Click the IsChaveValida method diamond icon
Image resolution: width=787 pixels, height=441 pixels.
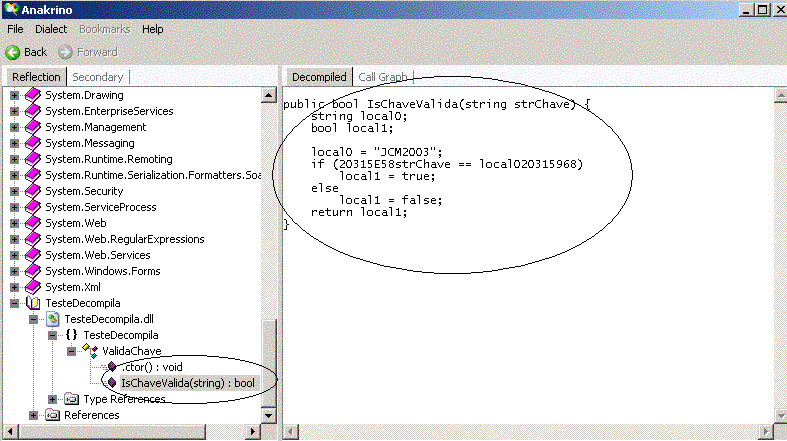(112, 383)
